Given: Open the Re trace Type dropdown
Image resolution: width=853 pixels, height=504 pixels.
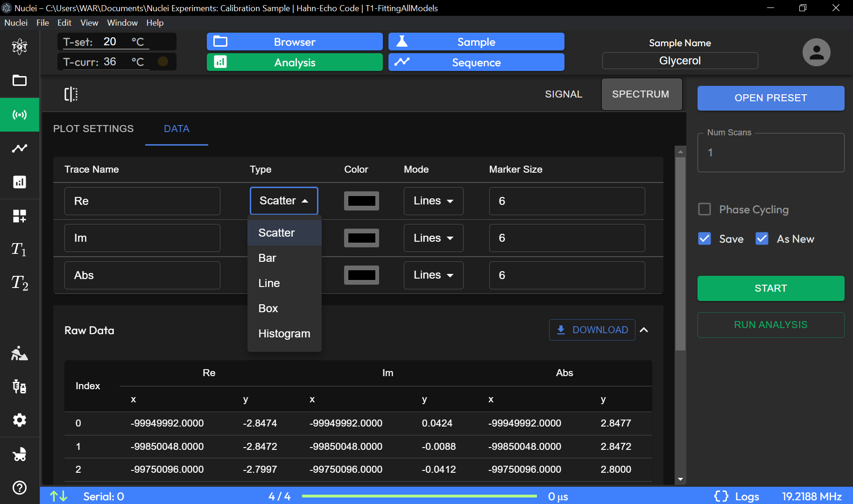Looking at the screenshot, I should tap(284, 201).
